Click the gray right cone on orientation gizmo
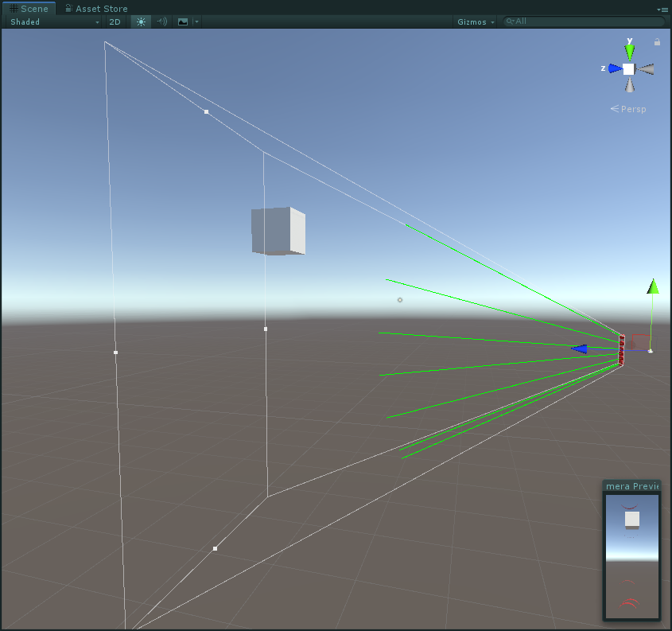Screen dimensions: 672x631 coord(645,69)
